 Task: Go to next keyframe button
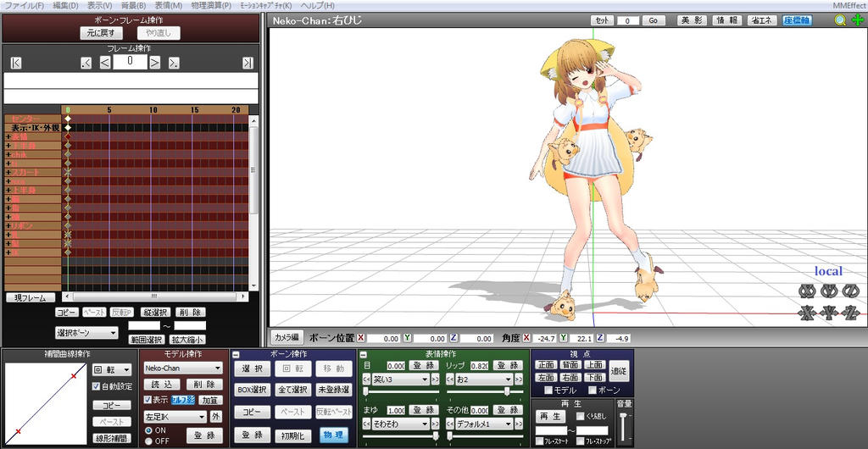coord(175,63)
